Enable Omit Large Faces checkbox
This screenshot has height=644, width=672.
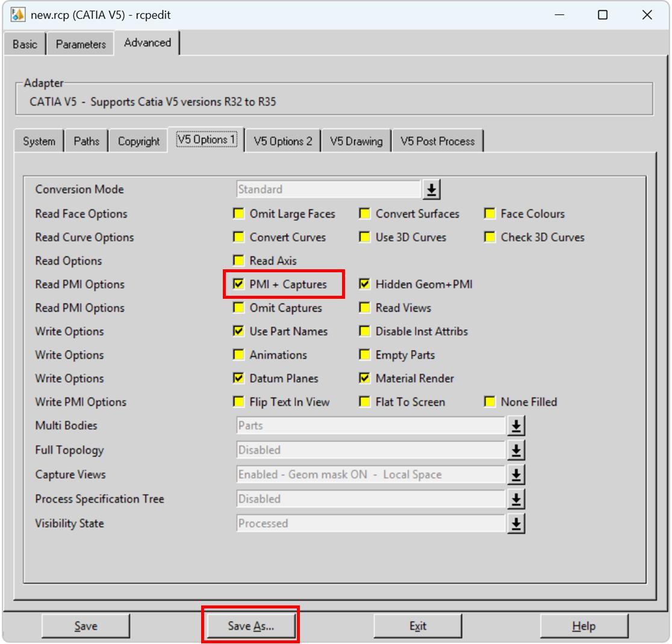238,213
